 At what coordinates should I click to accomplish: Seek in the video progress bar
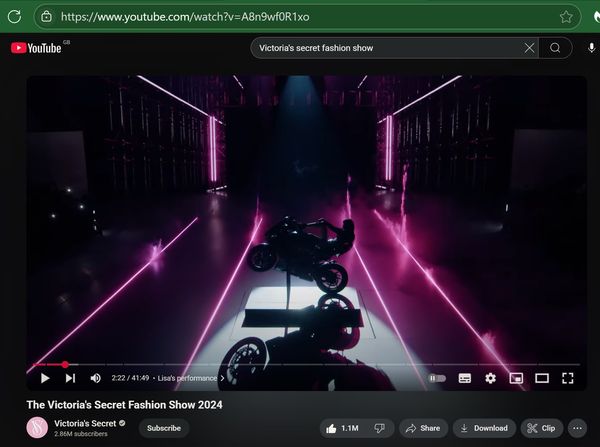(306, 365)
